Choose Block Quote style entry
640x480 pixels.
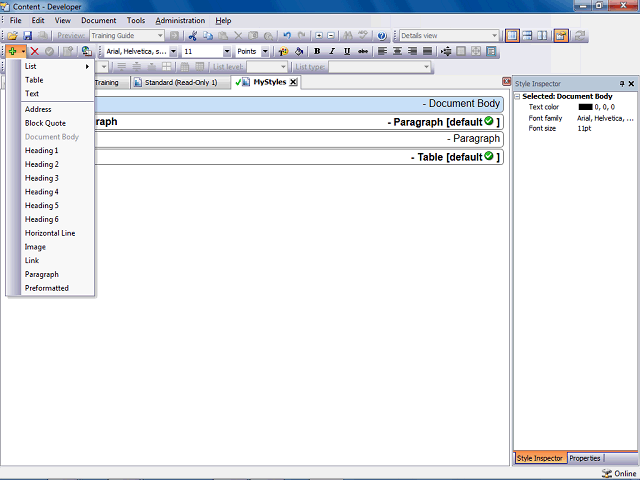58,123
